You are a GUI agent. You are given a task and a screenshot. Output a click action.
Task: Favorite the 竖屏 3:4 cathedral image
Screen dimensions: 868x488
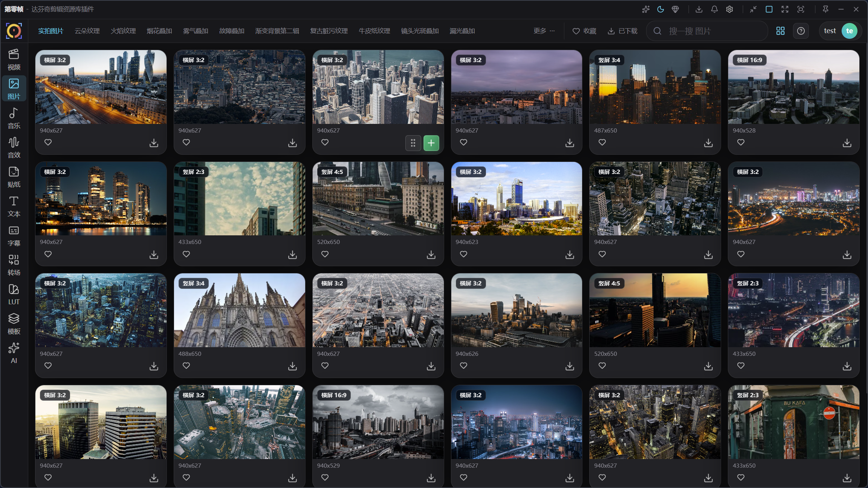click(x=186, y=365)
